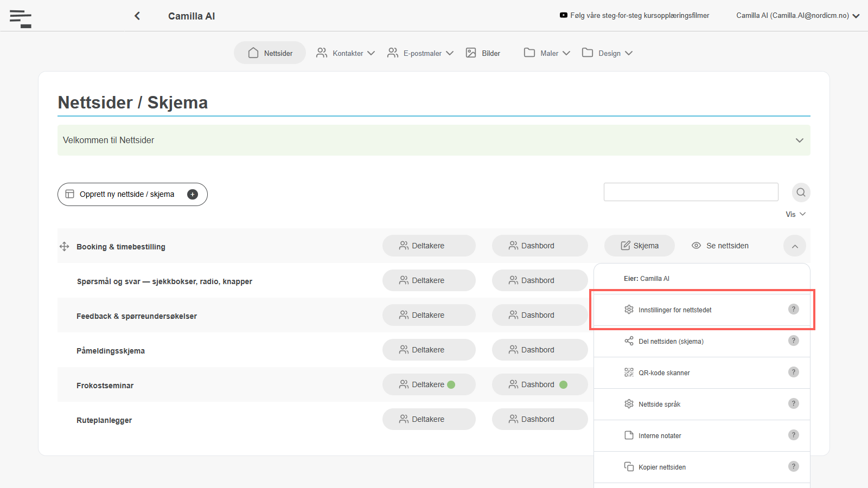Click the gear icon beside Nettside språk
Screen dimensions: 868x488
click(x=629, y=404)
